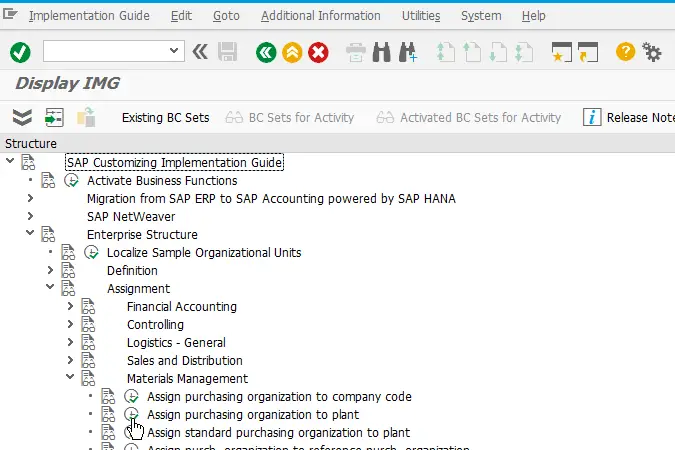Image resolution: width=675 pixels, height=450 pixels.
Task: Execute the Localize Sample Organizational Units activity icon
Action: [x=91, y=252]
